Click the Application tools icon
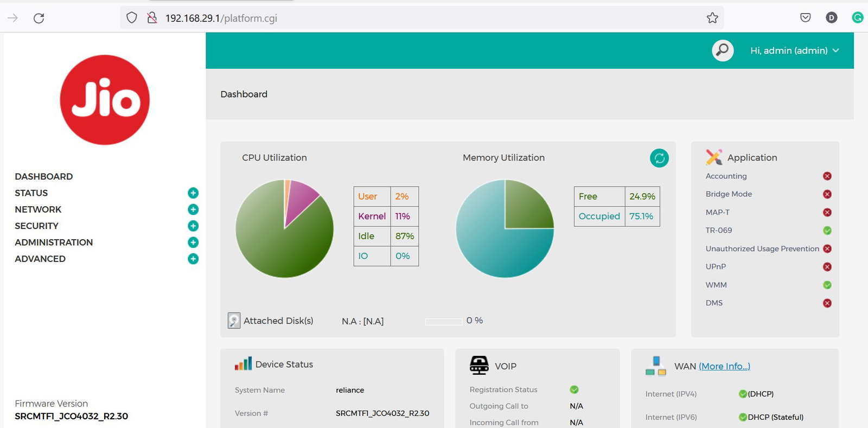This screenshot has height=428, width=868. click(x=714, y=157)
